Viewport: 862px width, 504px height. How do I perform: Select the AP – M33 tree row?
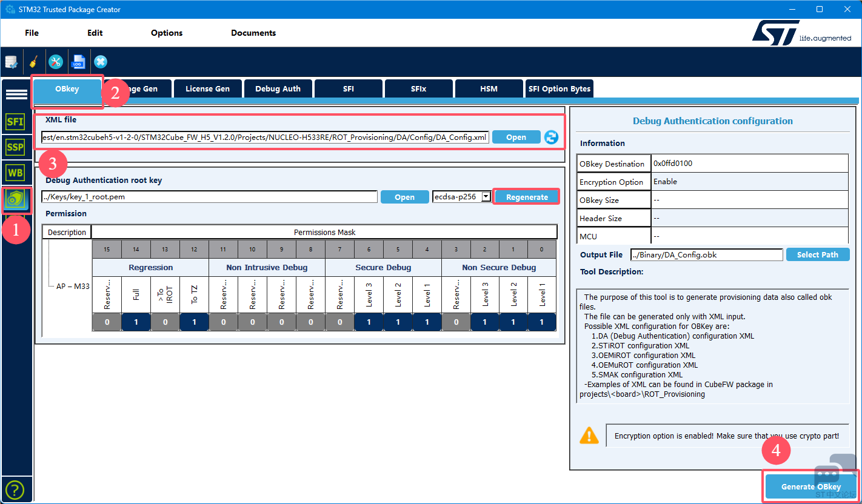73,286
